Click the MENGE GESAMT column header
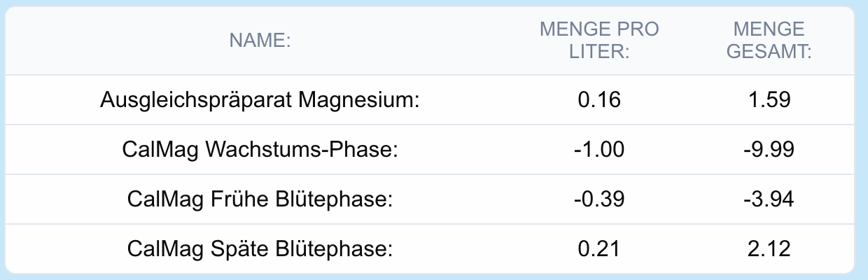 click(x=769, y=41)
